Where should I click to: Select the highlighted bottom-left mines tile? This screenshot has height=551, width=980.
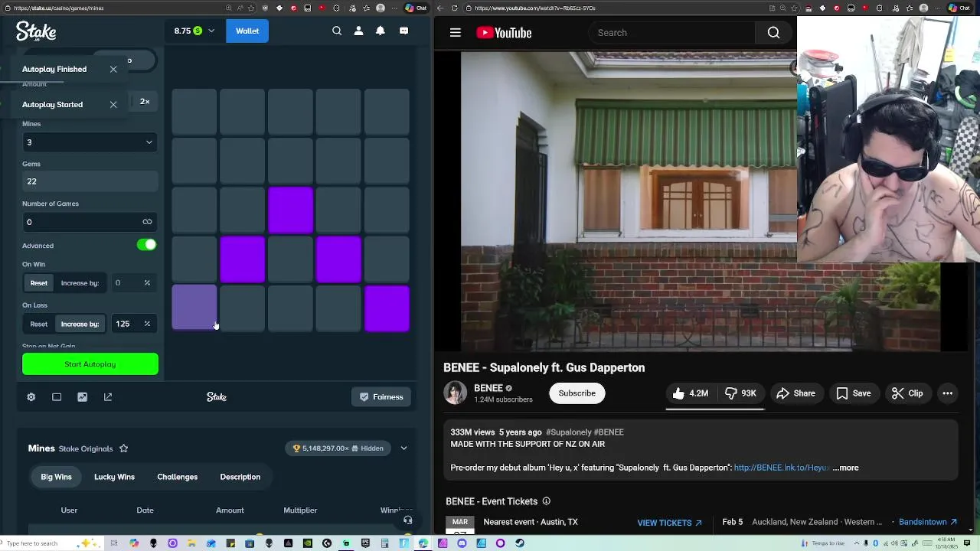pos(194,308)
